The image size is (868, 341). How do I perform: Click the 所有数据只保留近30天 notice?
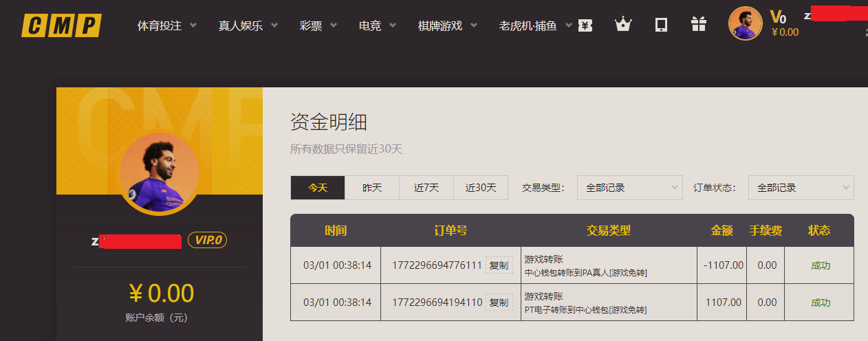tap(347, 148)
